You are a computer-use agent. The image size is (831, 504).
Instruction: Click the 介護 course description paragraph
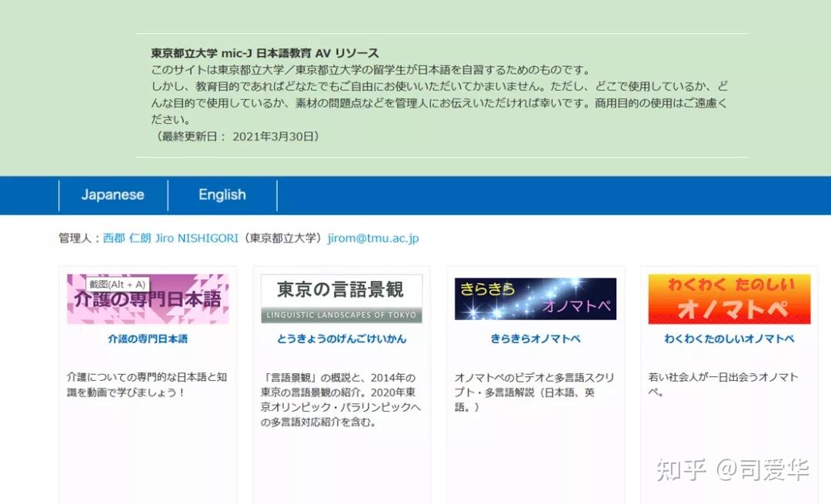coord(145,383)
